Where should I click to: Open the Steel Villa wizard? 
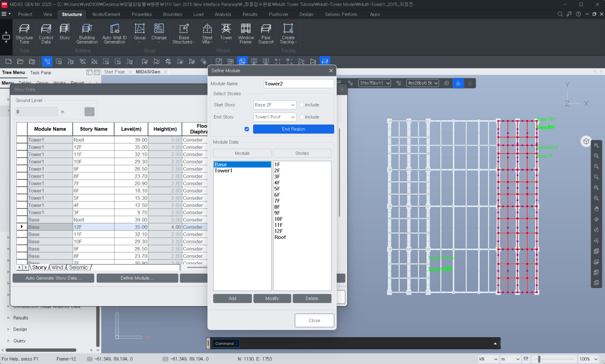pyautogui.click(x=207, y=33)
